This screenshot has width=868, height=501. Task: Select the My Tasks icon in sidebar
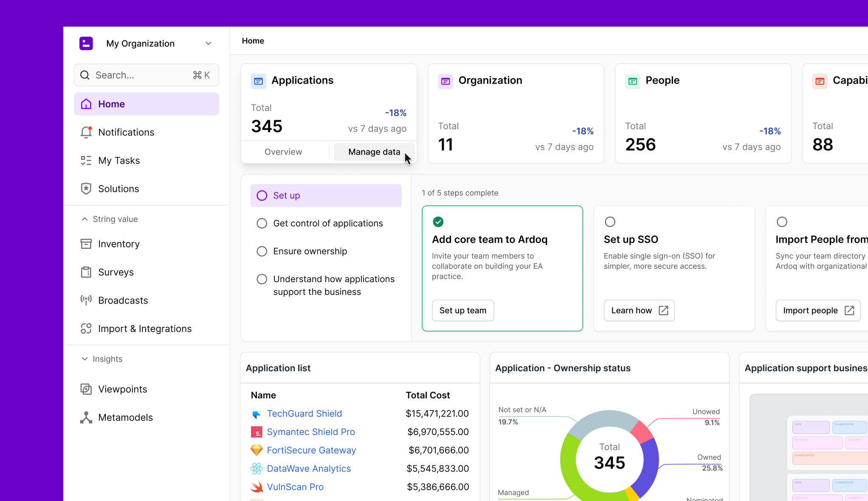tap(86, 160)
